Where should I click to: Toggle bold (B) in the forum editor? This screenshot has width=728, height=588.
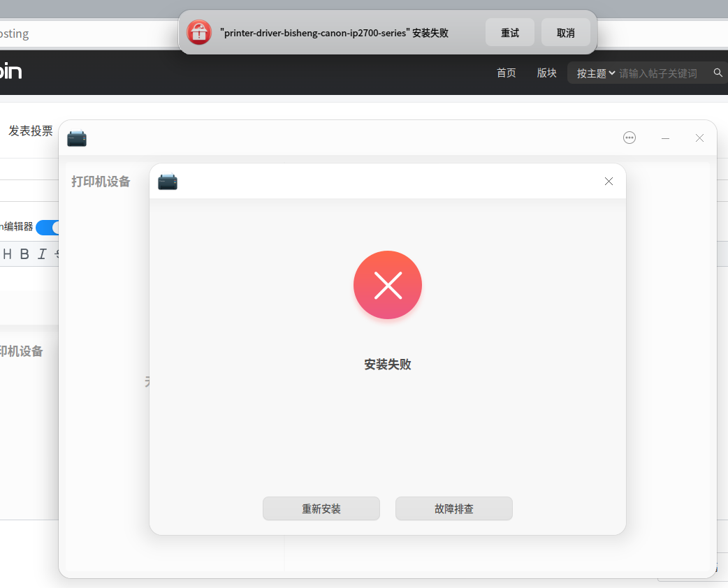click(24, 254)
